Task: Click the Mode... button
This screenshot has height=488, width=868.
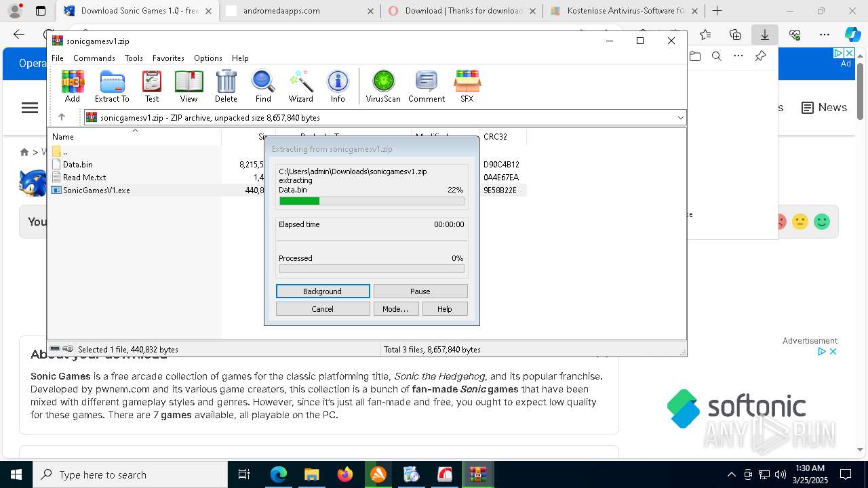Action: pyautogui.click(x=395, y=309)
